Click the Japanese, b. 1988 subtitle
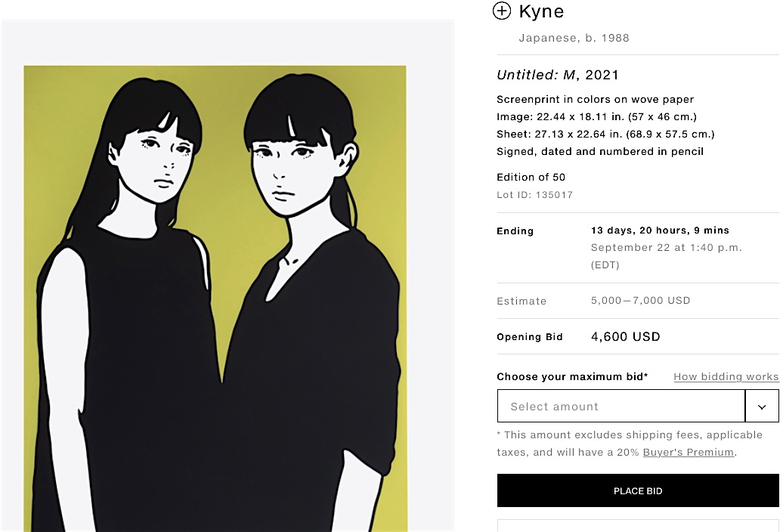Viewport: 783px width, 532px height. (574, 38)
